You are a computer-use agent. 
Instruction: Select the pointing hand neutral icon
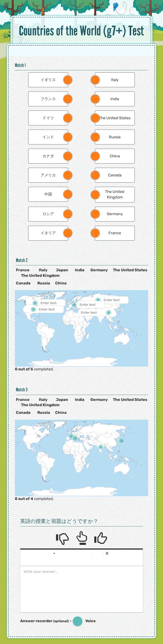point(82,538)
